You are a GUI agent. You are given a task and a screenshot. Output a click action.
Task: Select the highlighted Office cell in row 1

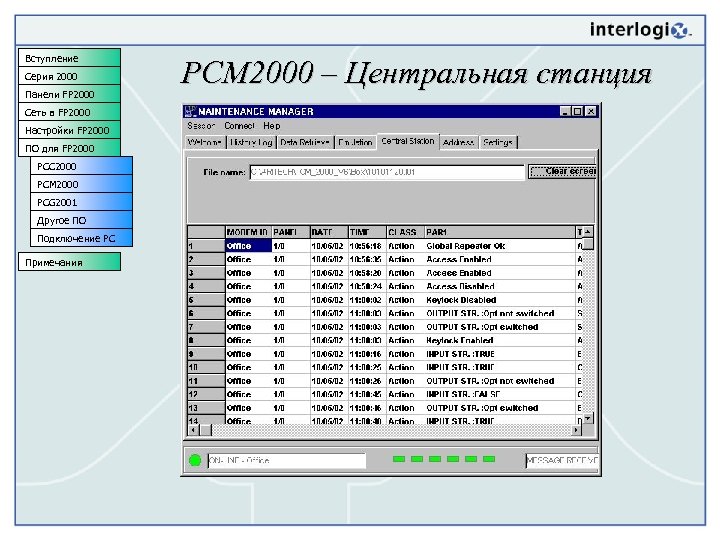pyautogui.click(x=248, y=246)
